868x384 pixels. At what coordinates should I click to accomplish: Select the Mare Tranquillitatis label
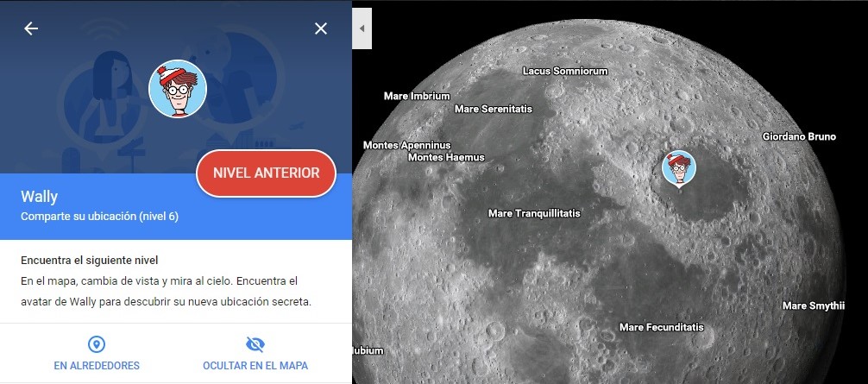click(534, 213)
